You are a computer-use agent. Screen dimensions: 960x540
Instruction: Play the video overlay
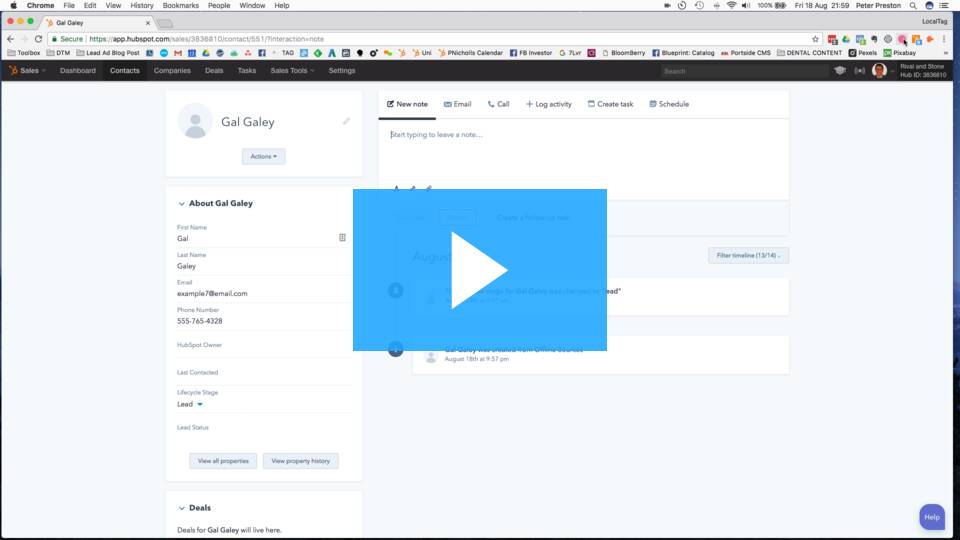click(479, 270)
